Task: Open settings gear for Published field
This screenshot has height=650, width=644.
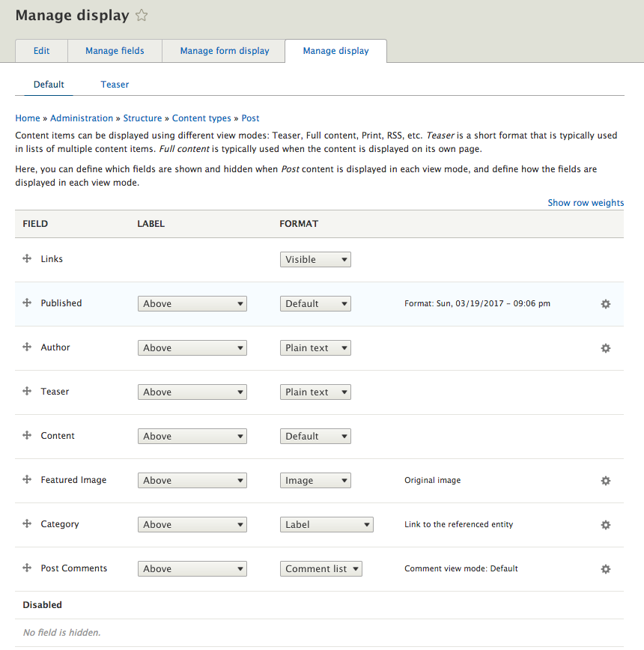Action: [606, 304]
